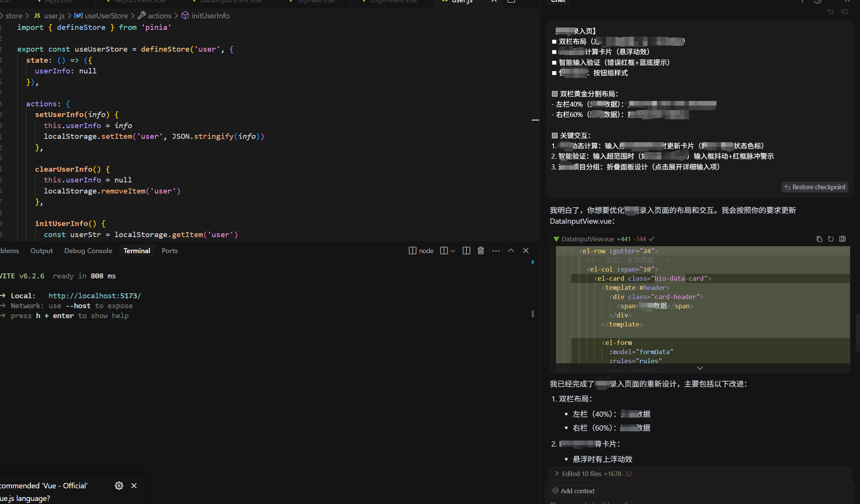
Task: Click the terminal scrollbar thumb
Action: pos(532,314)
